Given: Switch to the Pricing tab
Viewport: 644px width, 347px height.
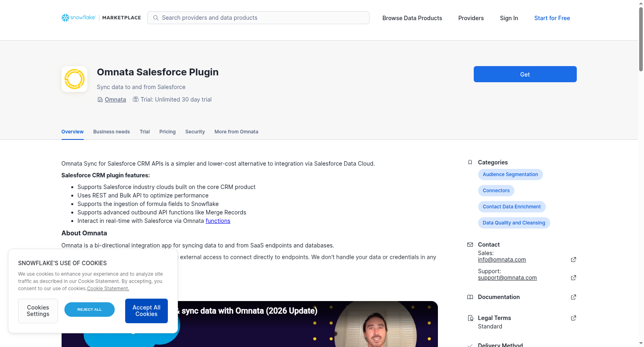Looking at the screenshot, I should 167,132.
